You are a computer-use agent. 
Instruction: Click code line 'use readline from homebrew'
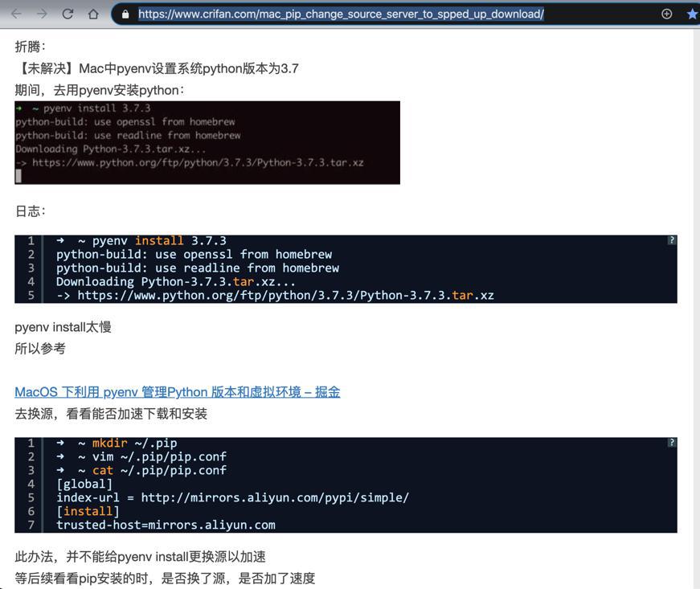tap(198, 268)
